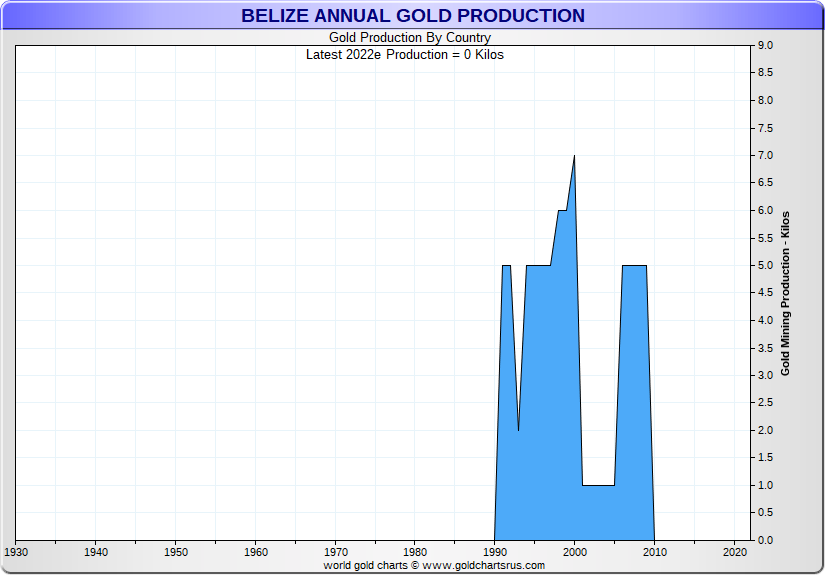Screen dimensions: 825x575
Task: Click the 5.0 value on the vertical axis
Action: click(x=765, y=265)
